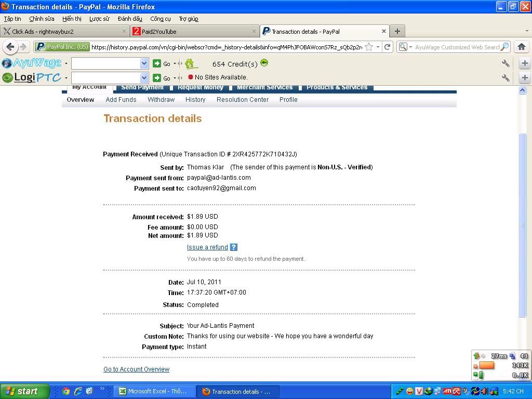Open the LogiPTC Go dropdown arrow
This screenshot has height=399, width=532.
tap(175, 78)
